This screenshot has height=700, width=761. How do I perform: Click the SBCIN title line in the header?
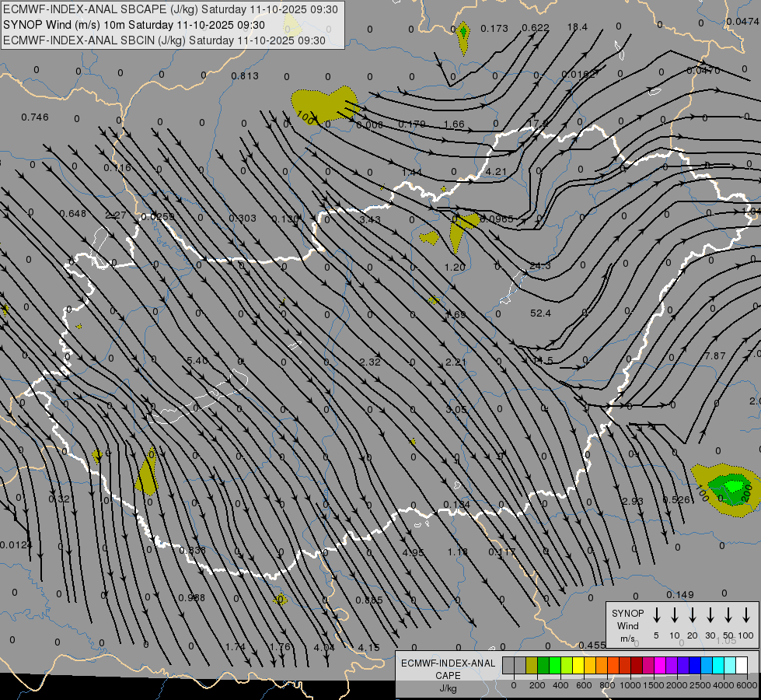coord(164,40)
